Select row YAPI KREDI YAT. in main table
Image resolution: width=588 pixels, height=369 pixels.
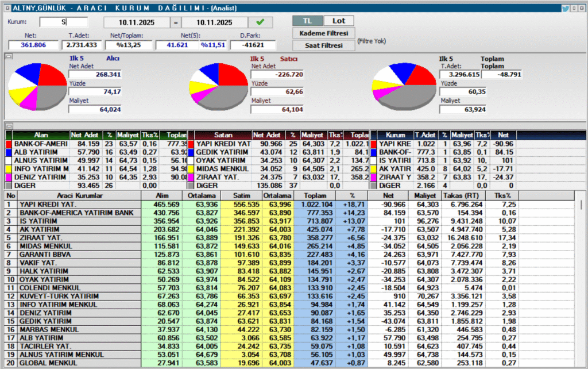coord(289,205)
